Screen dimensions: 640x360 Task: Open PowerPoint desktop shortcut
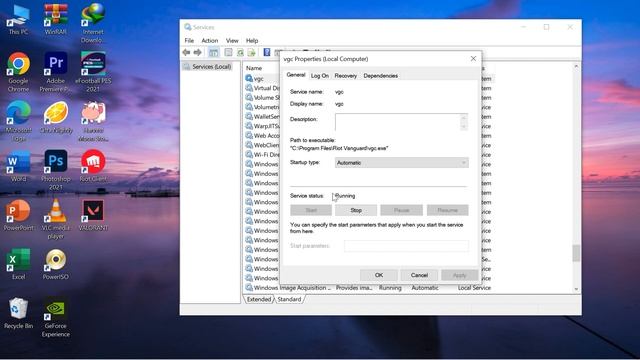click(18, 215)
